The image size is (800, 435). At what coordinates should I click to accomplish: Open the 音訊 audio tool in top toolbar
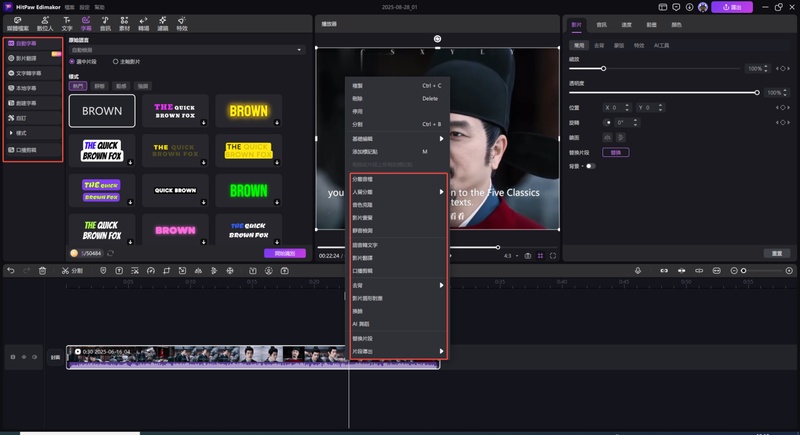coord(105,23)
